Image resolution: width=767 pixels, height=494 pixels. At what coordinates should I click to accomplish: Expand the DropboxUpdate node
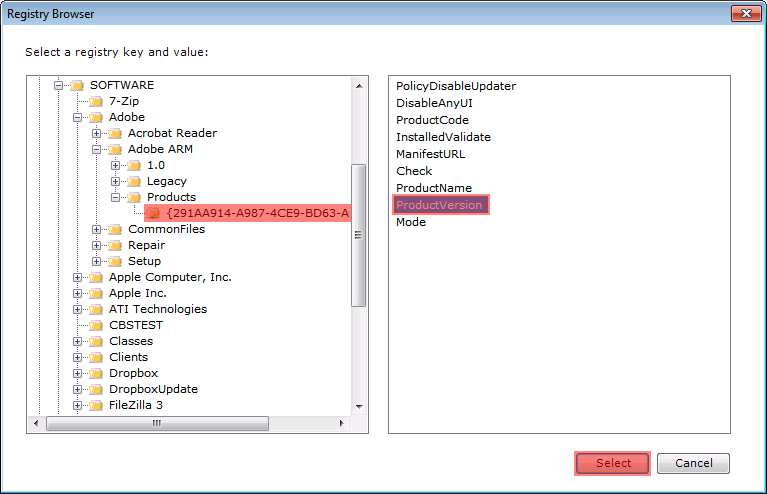77,390
